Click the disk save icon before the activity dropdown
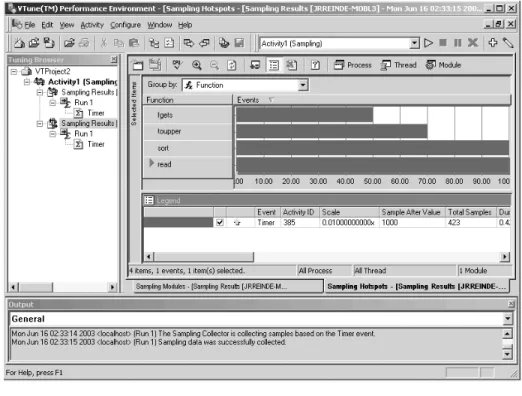This screenshot has height=396, width=522. [239, 43]
